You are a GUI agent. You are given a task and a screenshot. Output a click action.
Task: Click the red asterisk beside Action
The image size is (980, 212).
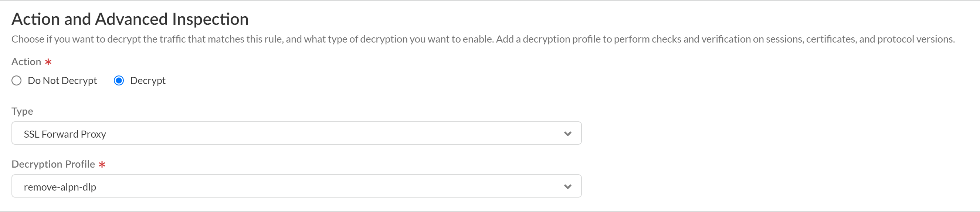coord(48,62)
